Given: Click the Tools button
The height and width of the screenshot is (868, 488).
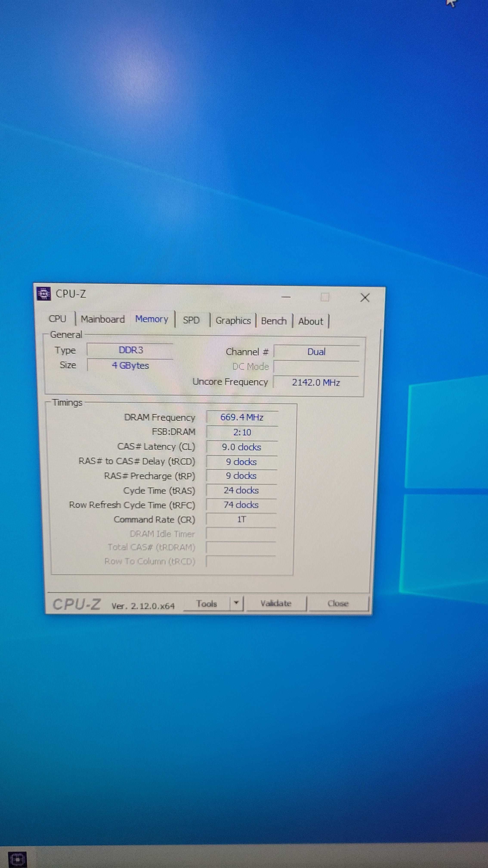Looking at the screenshot, I should click(x=207, y=603).
